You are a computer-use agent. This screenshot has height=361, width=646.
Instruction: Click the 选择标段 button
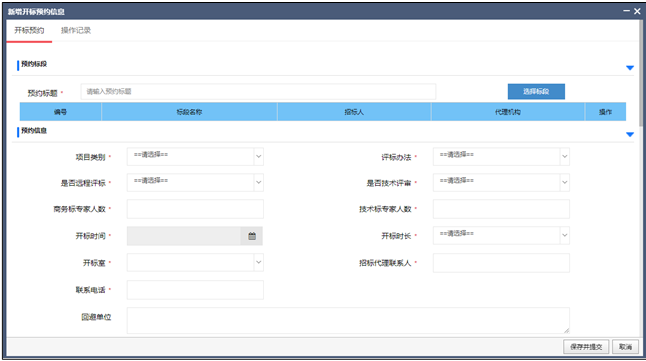pos(536,91)
